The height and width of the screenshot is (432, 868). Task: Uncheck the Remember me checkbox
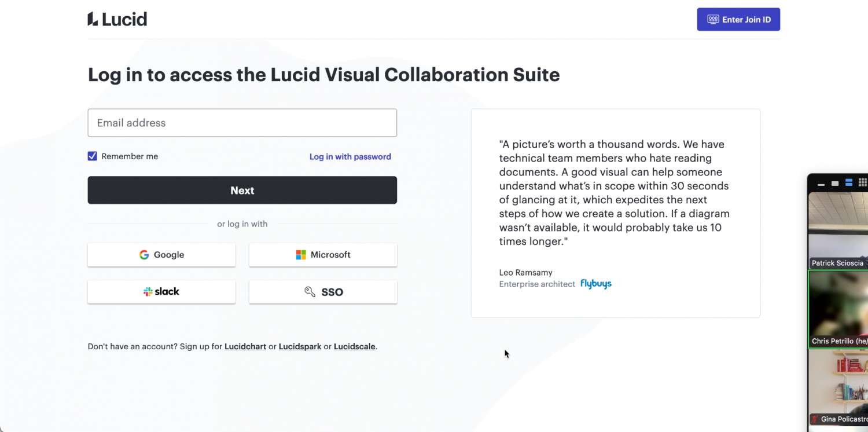92,156
